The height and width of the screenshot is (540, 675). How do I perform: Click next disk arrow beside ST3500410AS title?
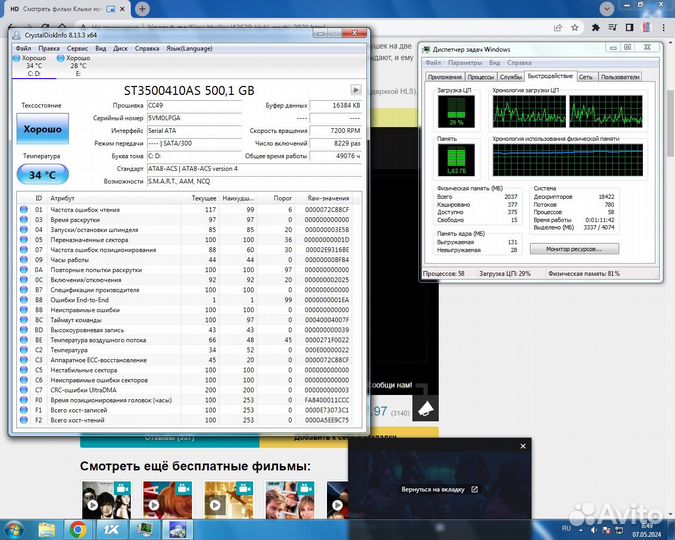pyautogui.click(x=355, y=89)
